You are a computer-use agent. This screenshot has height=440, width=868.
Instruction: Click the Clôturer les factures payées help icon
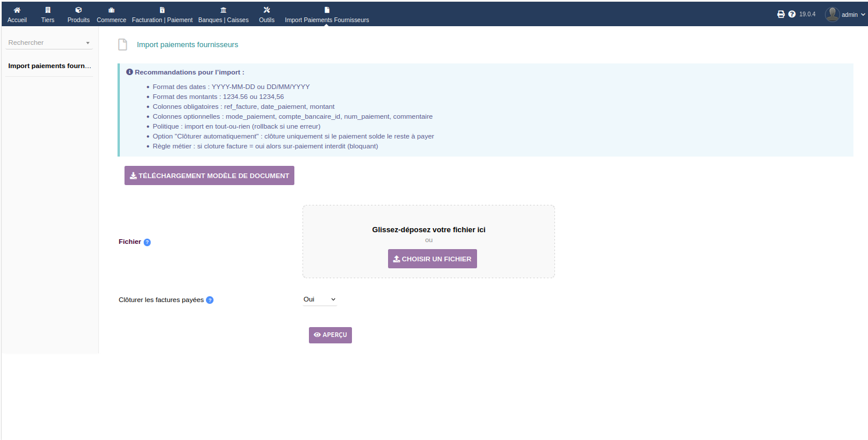210,300
